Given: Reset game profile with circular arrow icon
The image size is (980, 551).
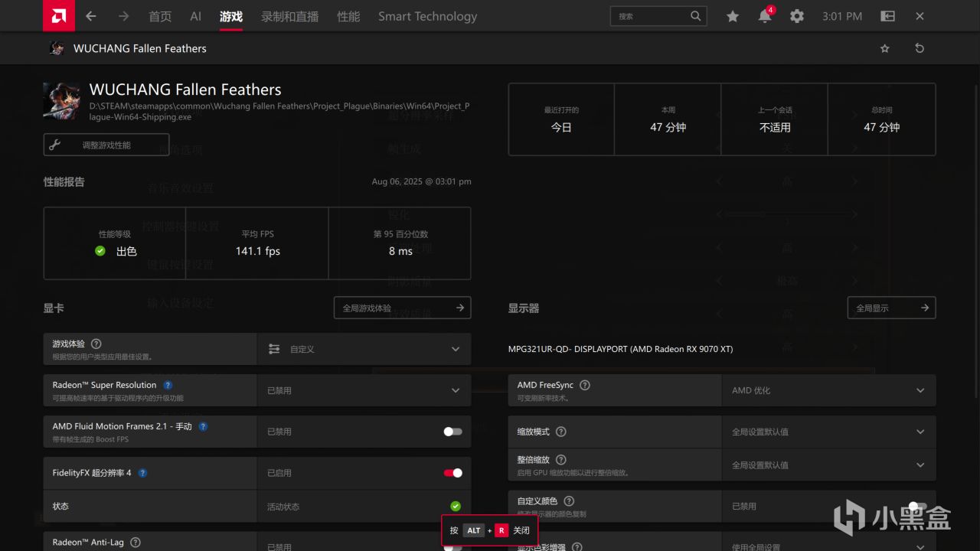Looking at the screenshot, I should (x=920, y=48).
